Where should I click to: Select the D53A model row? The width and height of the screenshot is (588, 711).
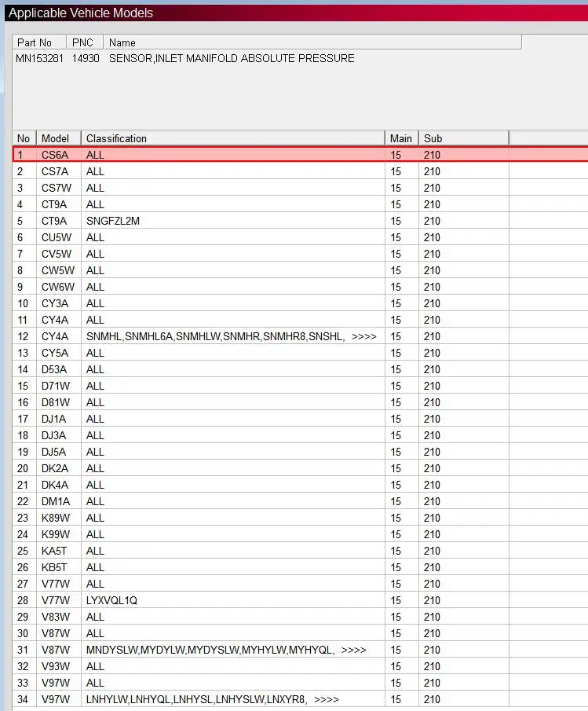(301, 369)
